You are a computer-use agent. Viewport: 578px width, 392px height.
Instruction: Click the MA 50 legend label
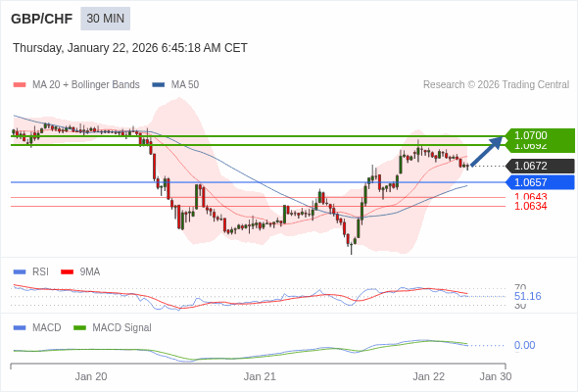185,85
